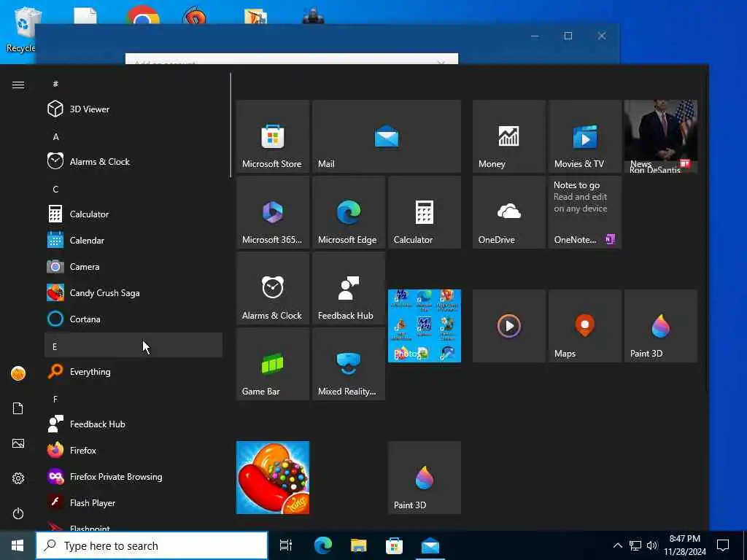Open the Money tile

pyautogui.click(x=508, y=136)
